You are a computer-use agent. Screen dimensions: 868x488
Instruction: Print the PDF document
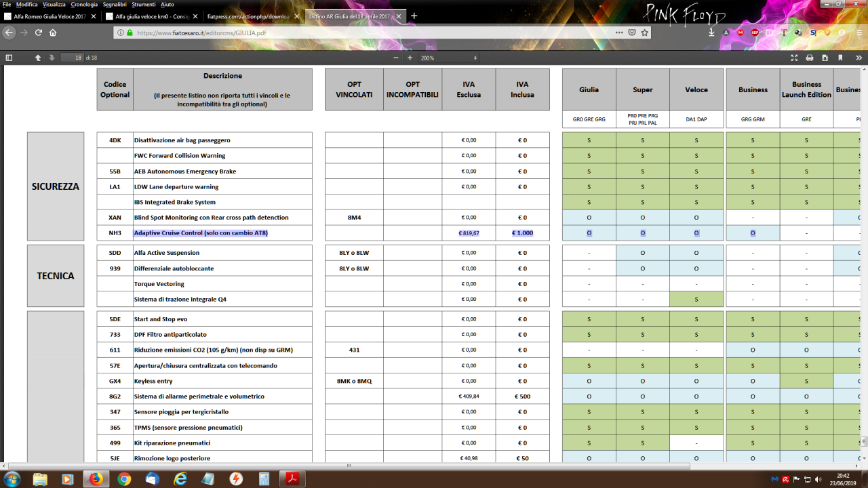(x=810, y=58)
